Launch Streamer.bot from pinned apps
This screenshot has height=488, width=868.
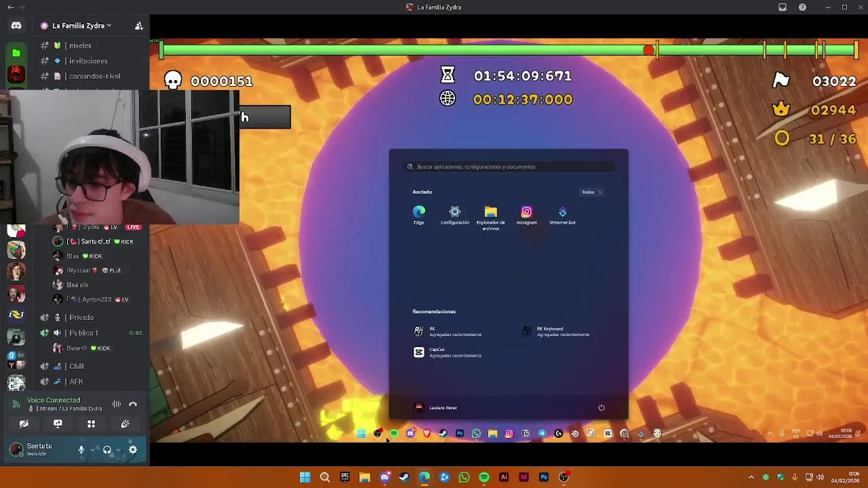click(563, 216)
